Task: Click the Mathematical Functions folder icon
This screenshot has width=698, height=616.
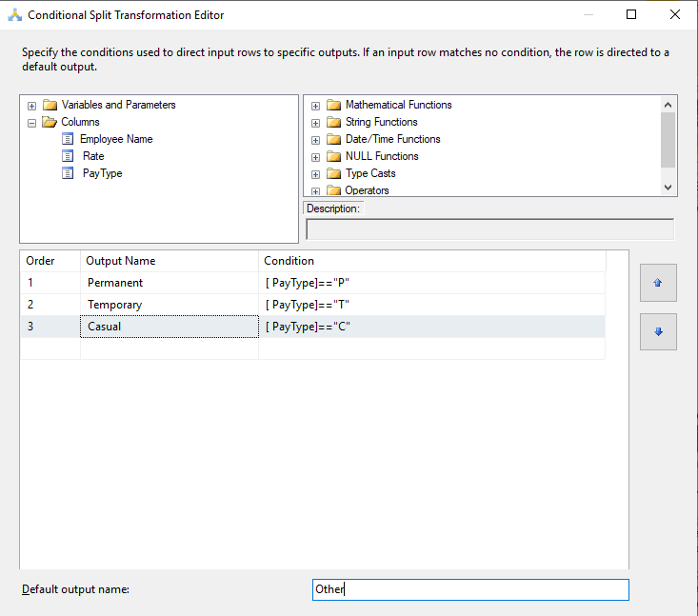Action: pyautogui.click(x=333, y=105)
